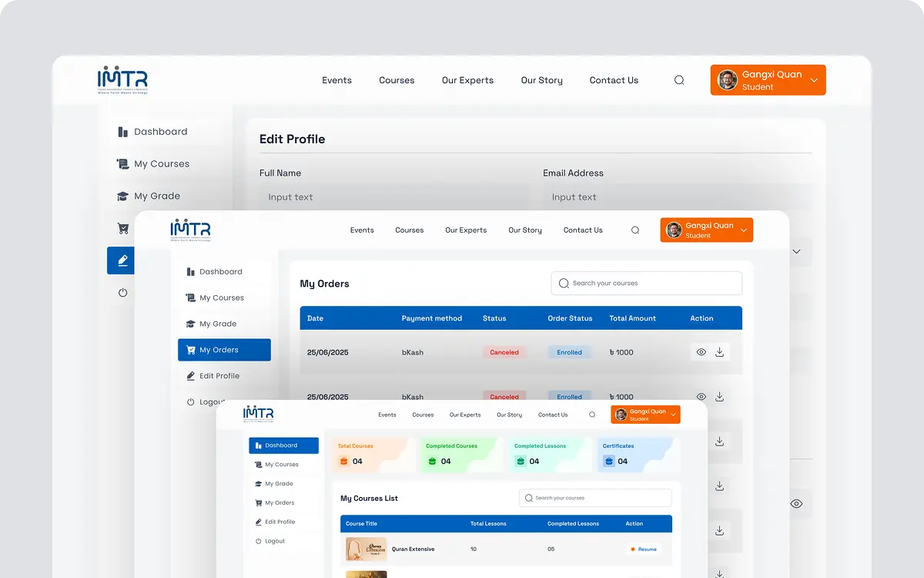Go to Courses in the top navigation
924x578 pixels.
coord(397,80)
